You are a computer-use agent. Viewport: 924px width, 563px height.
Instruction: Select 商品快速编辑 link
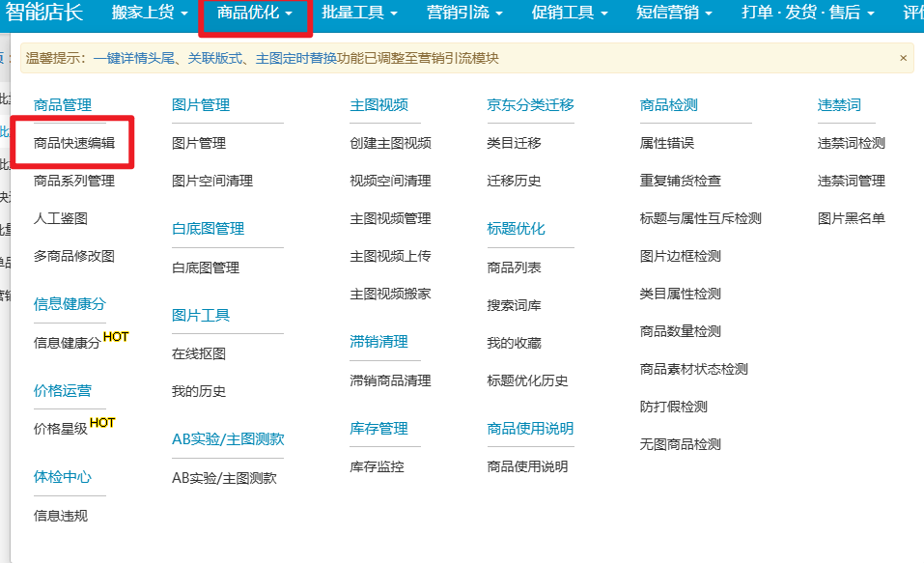(73, 143)
